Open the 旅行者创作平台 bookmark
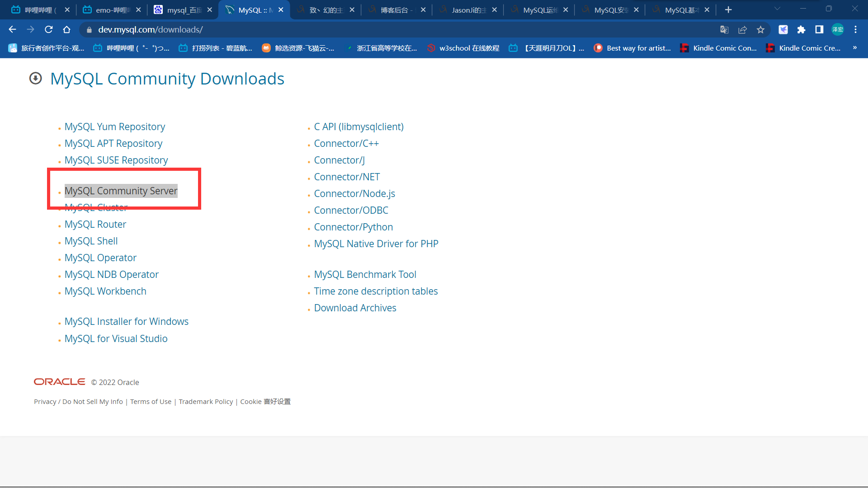This screenshot has width=868, height=488. [x=46, y=48]
